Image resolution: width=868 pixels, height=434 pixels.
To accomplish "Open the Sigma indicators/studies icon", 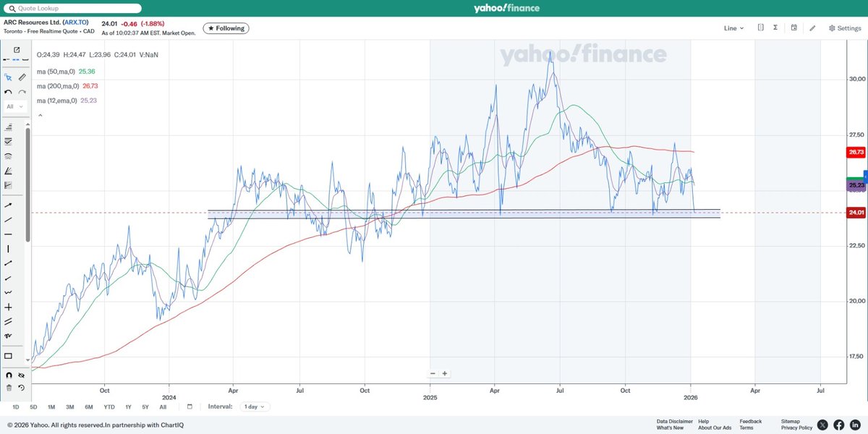I will point(776,27).
